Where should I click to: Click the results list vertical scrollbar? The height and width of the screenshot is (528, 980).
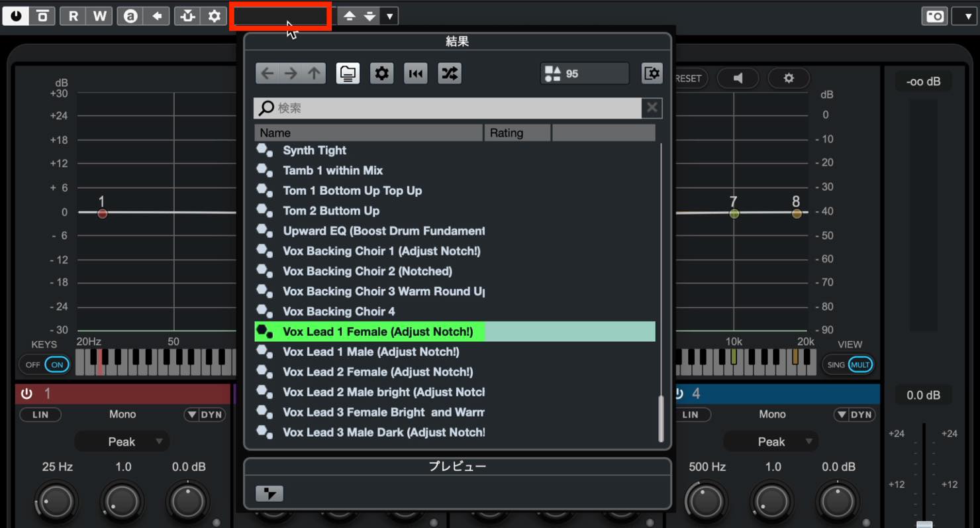(x=661, y=419)
